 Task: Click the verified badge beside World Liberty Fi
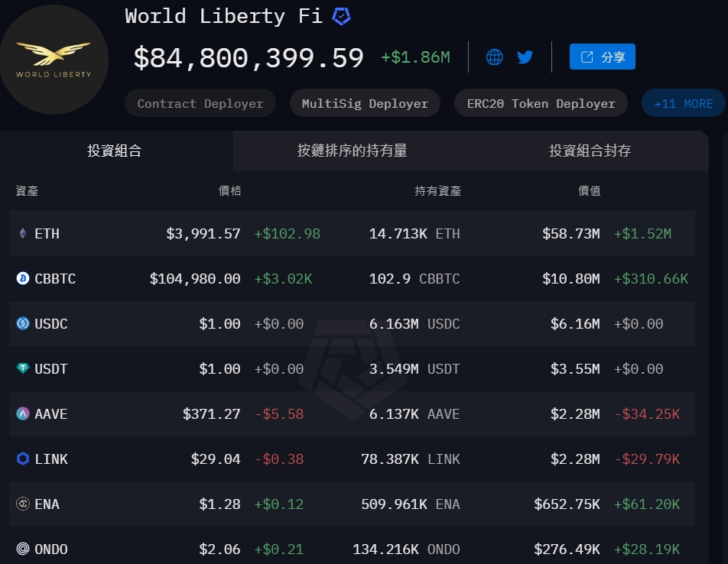[x=341, y=16]
